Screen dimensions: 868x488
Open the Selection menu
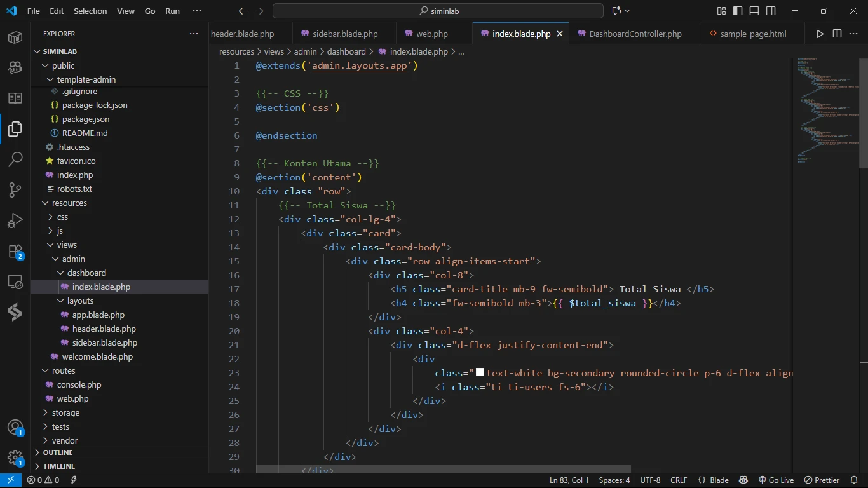(90, 11)
